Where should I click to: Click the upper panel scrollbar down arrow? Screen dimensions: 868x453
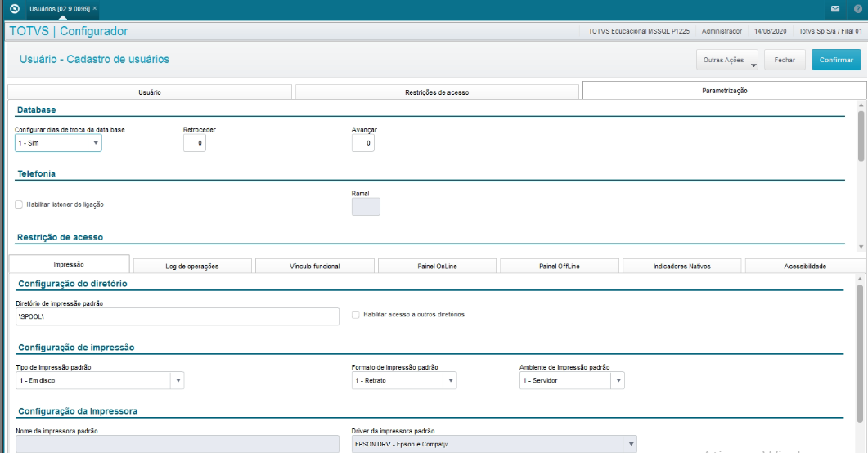pyautogui.click(x=861, y=247)
